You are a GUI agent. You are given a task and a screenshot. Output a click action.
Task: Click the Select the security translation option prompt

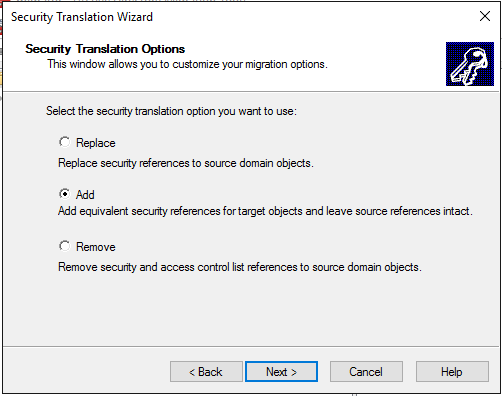171,111
